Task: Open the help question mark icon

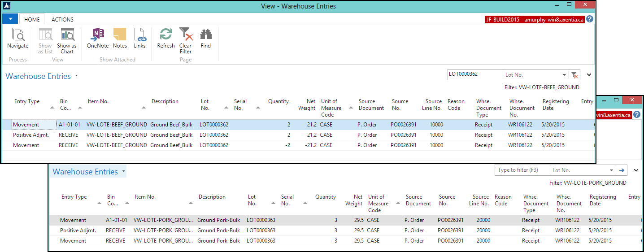Action: [x=590, y=19]
